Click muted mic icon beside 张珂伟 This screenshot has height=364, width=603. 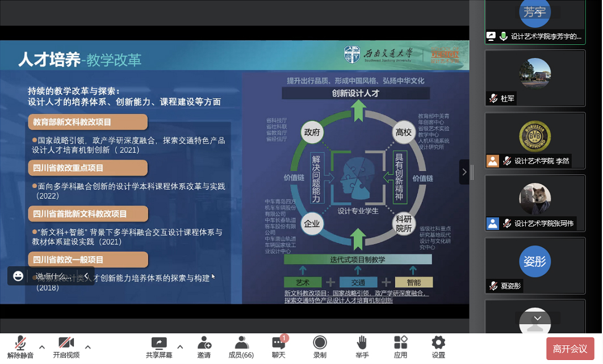pyautogui.click(x=507, y=223)
